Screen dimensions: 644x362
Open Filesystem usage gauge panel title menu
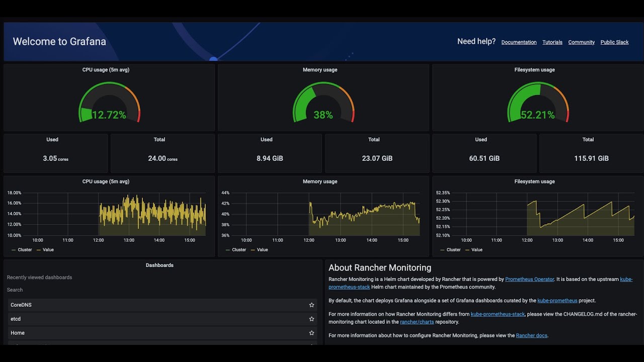534,70
